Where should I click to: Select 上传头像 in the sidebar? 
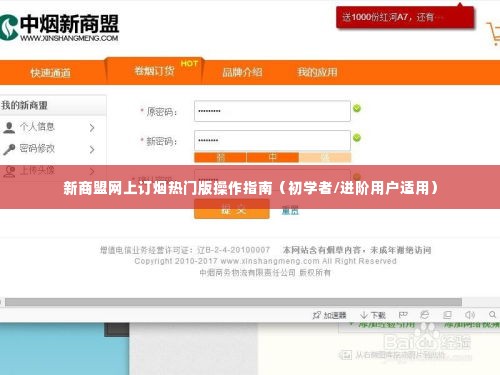tap(37, 170)
